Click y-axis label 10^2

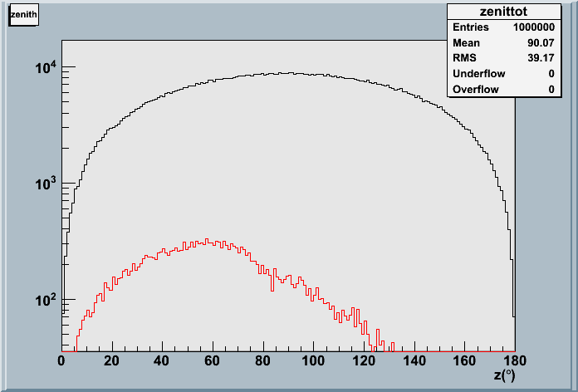46,300
